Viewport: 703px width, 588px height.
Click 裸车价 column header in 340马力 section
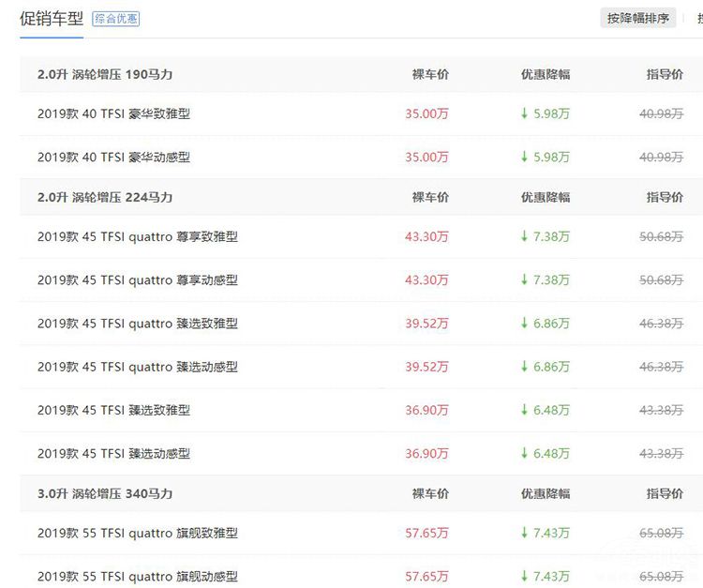pos(430,494)
